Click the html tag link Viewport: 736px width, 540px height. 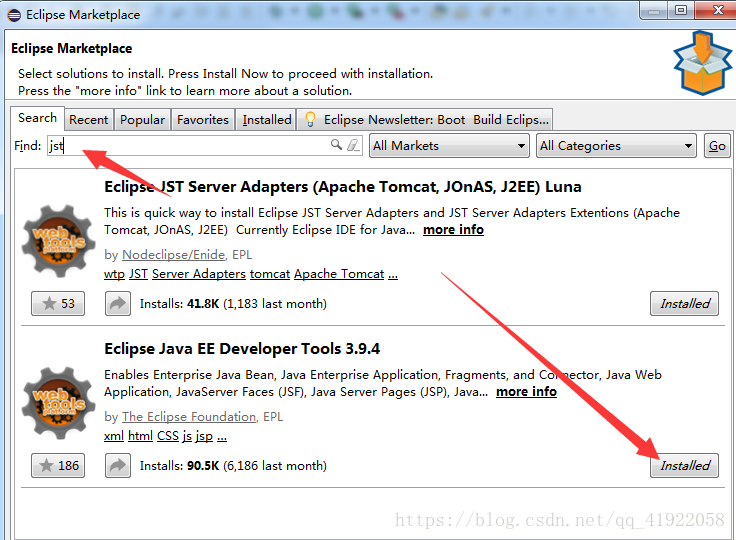[x=140, y=436]
